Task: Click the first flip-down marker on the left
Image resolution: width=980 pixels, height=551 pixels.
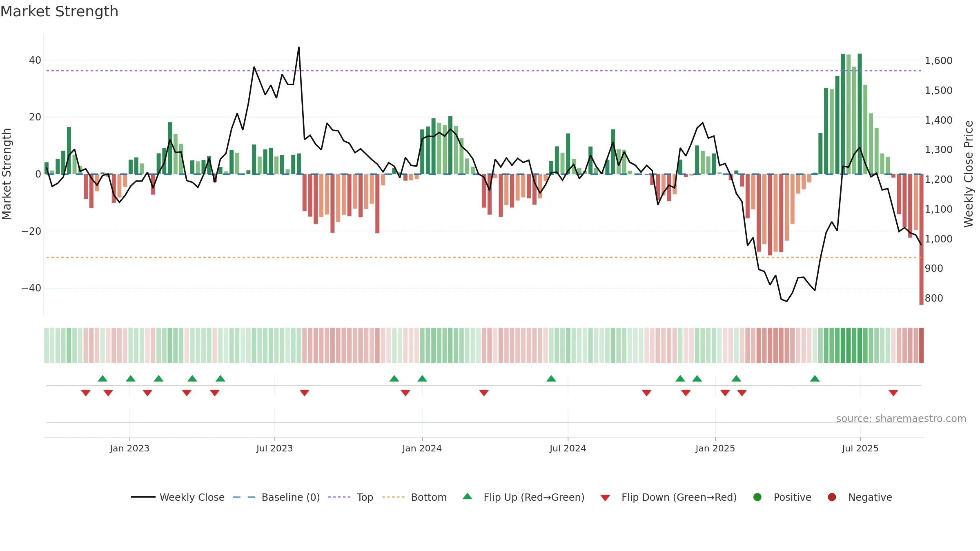Action: (x=86, y=393)
